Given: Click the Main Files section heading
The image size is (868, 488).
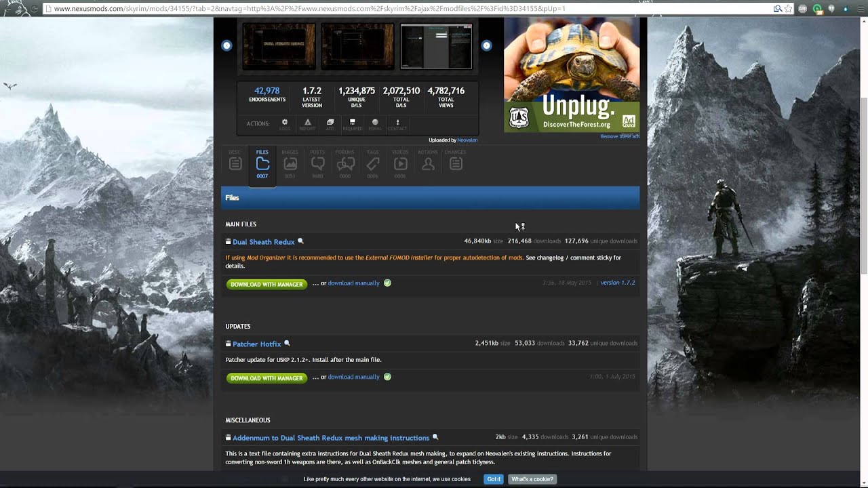Looking at the screenshot, I should click(241, 224).
